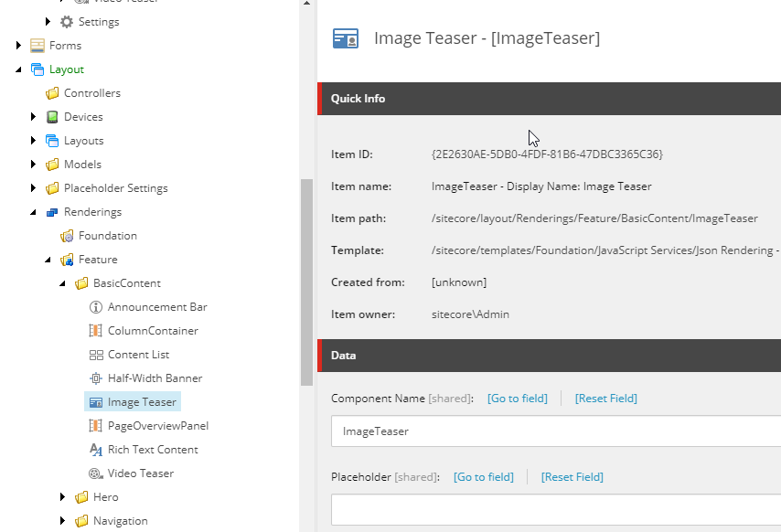Click the Image Teaser header icon
Screen dimensions: 781x532
pyautogui.click(x=346, y=38)
